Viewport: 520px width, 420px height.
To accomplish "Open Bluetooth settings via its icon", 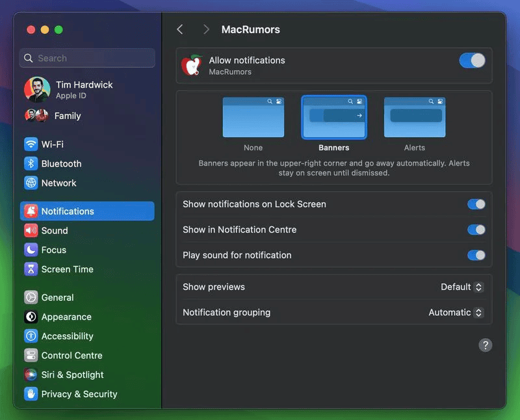I will (31, 164).
